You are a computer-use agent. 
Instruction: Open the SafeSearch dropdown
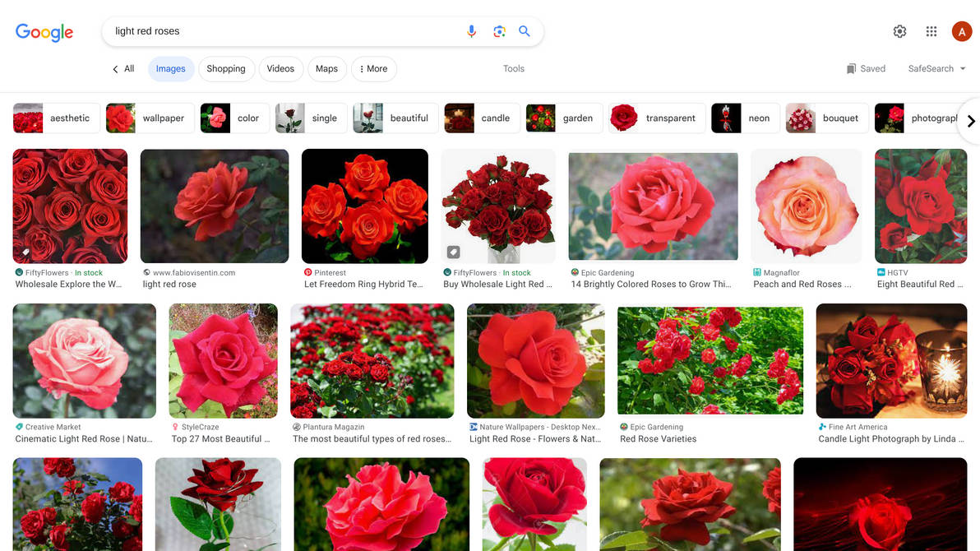coord(937,69)
